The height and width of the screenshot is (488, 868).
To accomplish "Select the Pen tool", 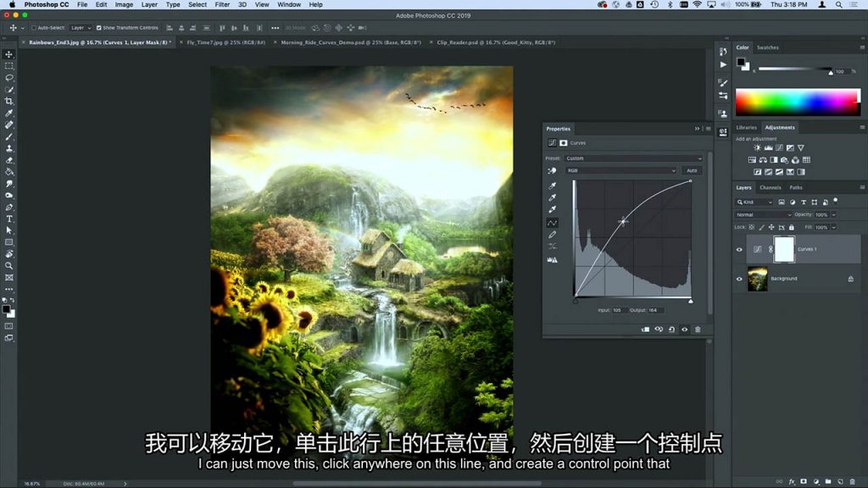I will [x=8, y=207].
